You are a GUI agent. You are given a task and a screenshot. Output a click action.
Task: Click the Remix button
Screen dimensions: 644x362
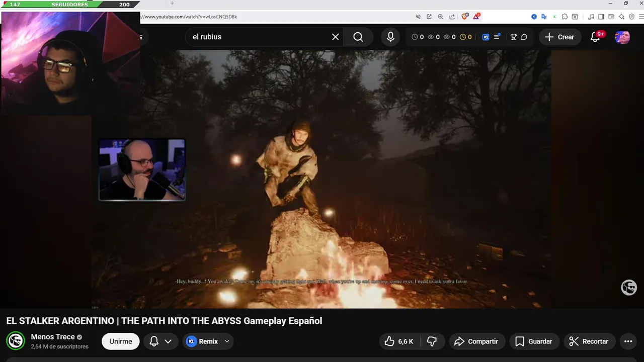coord(203,341)
